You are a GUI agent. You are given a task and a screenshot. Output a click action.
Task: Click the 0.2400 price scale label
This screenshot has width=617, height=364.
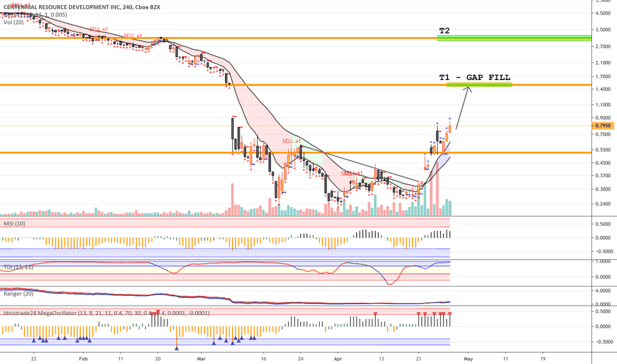tap(603, 204)
